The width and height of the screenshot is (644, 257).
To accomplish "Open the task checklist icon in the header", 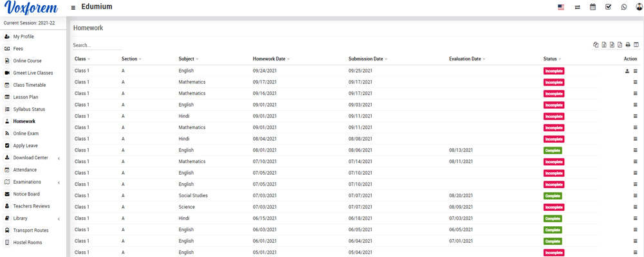I will point(608,7).
